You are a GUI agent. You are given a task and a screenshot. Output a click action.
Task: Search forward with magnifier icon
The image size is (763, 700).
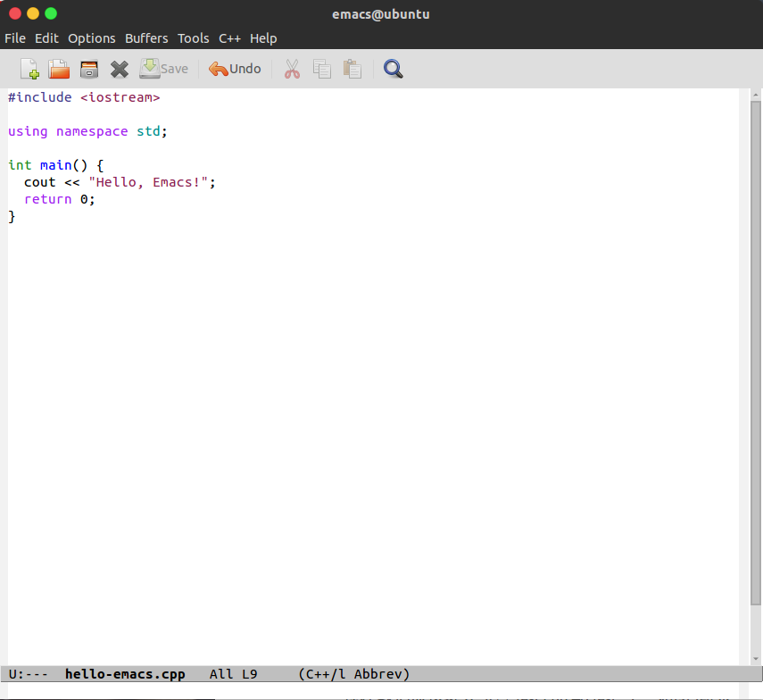click(x=394, y=69)
